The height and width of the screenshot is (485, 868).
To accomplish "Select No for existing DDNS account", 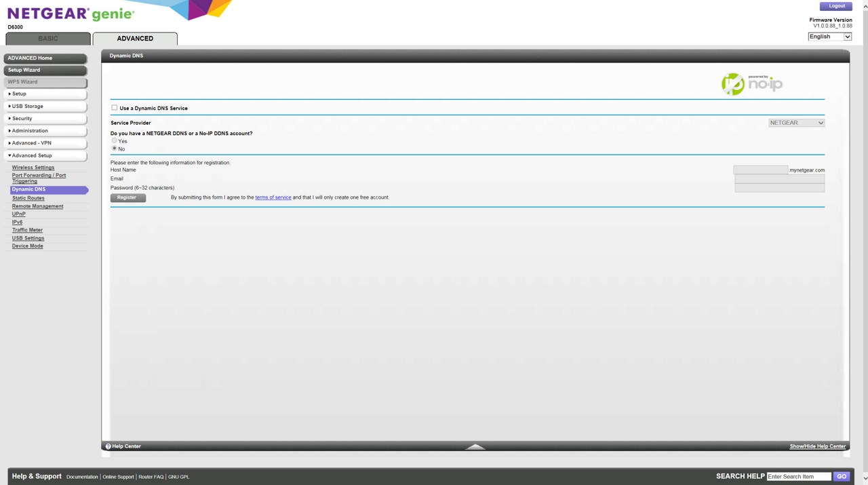I will pos(115,148).
